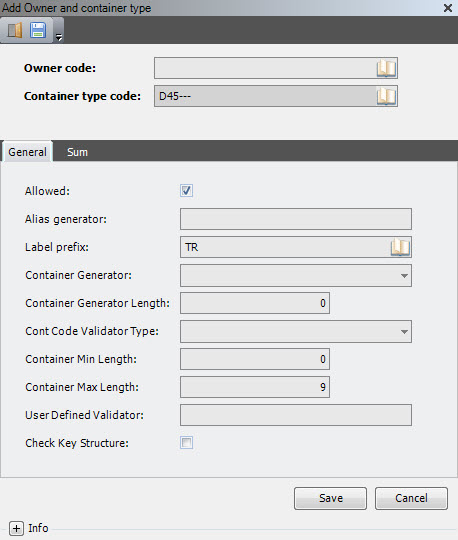Image resolution: width=458 pixels, height=540 pixels.
Task: Expand the Info section
Action: tap(16, 528)
